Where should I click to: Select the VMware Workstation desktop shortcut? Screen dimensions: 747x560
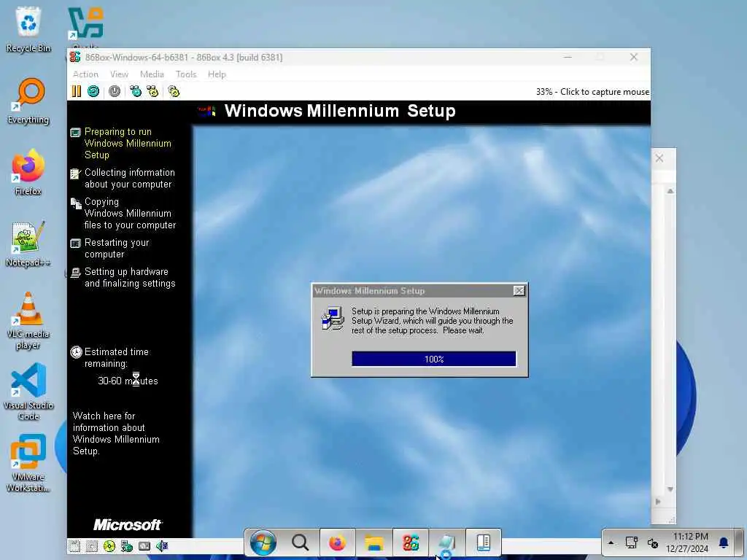tap(28, 463)
